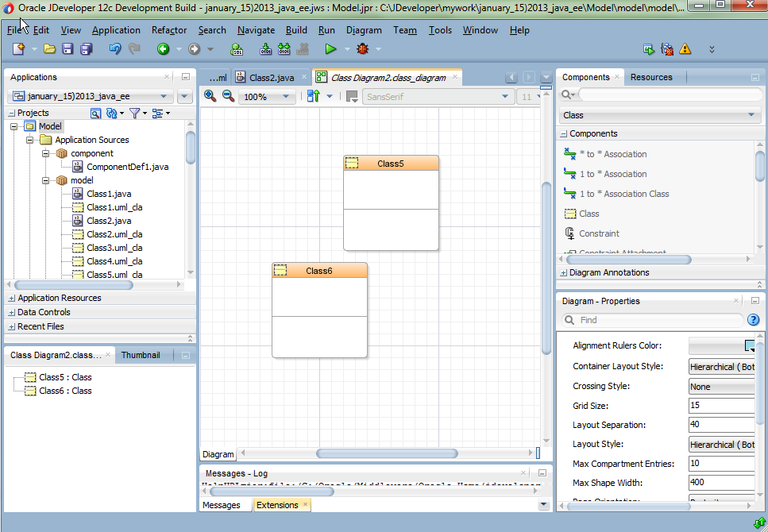Click the Save All toolbar icon
Viewport: 768px width, 532px height.
click(x=87, y=48)
